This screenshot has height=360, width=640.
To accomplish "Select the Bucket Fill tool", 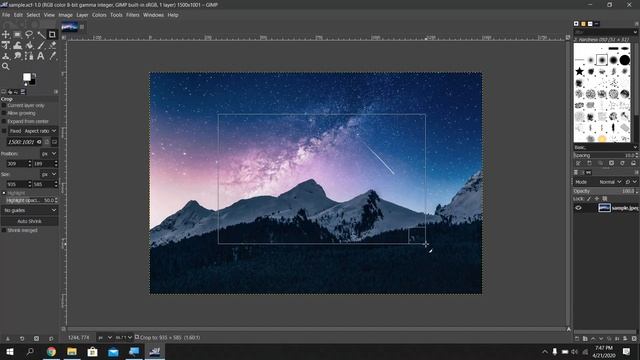I will tap(29, 45).
